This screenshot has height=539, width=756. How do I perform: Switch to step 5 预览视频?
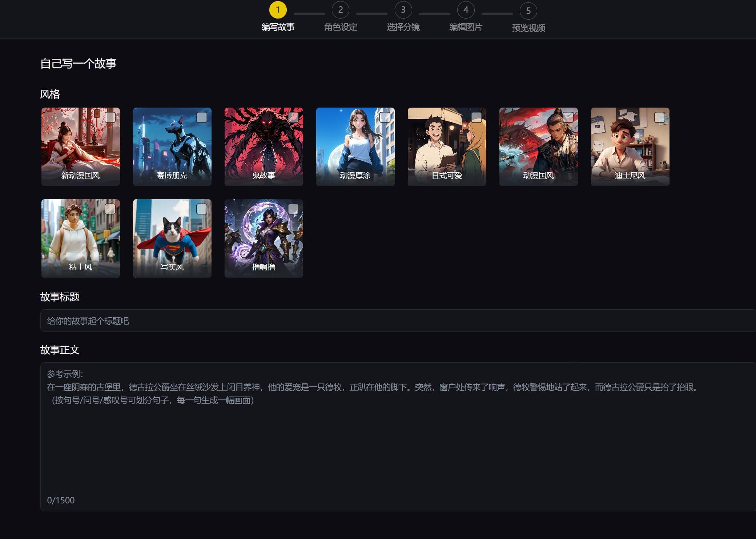(528, 11)
